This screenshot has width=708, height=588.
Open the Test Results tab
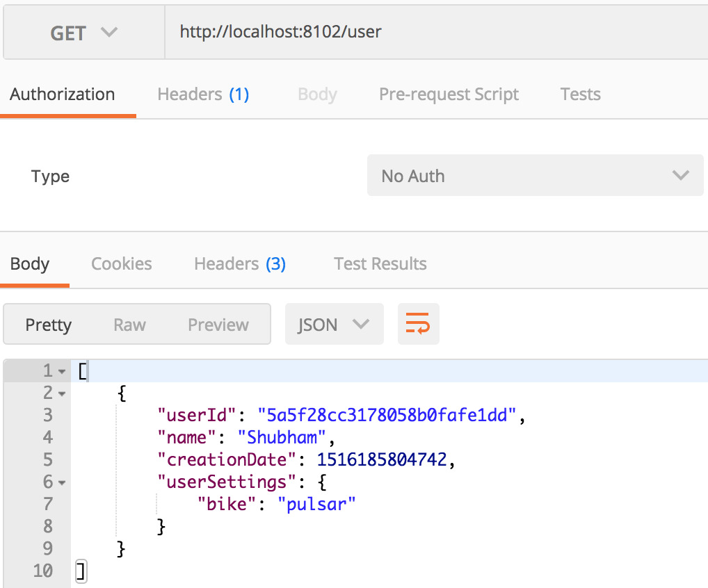[x=380, y=263]
